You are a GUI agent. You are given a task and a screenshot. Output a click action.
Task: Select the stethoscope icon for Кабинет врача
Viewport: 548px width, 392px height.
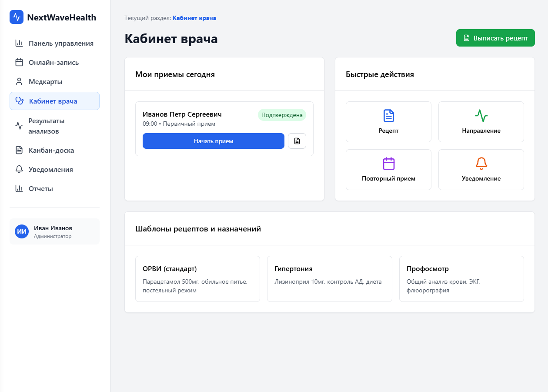tap(19, 101)
